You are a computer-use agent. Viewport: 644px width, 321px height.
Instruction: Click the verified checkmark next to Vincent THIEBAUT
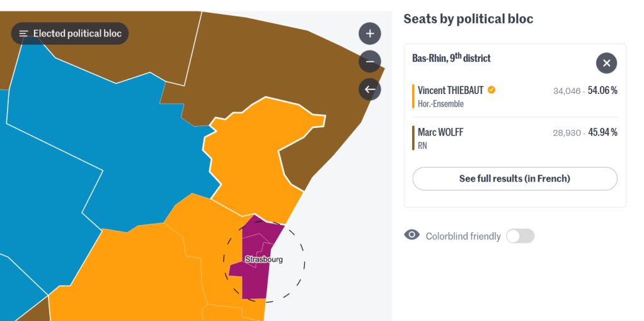point(492,90)
